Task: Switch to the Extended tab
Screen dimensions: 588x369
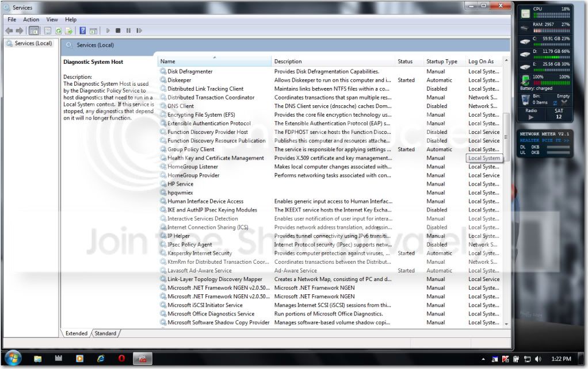Action: tap(76, 333)
